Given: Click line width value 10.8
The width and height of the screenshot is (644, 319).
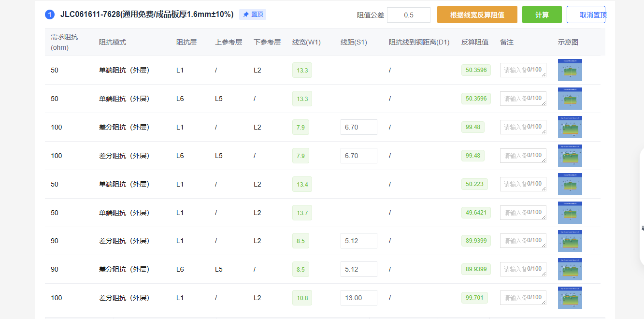Looking at the screenshot, I should tap(302, 298).
